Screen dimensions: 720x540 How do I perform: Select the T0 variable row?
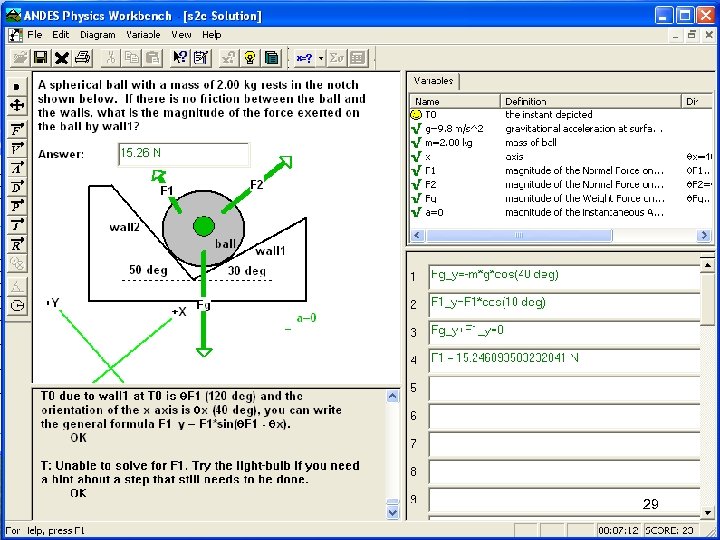[559, 114]
